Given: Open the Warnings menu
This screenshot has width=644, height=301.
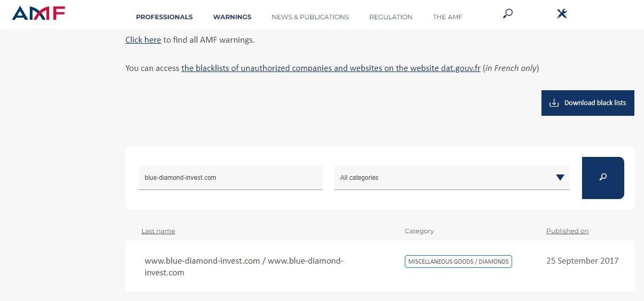Looking at the screenshot, I should pos(232,17).
